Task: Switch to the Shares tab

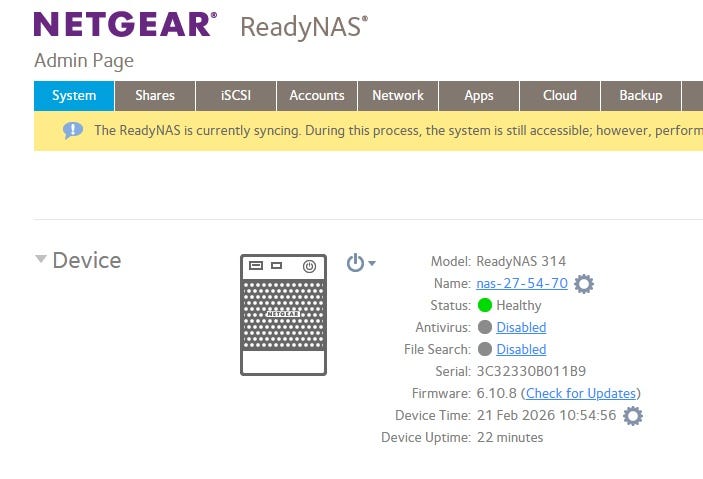Action: pos(155,96)
